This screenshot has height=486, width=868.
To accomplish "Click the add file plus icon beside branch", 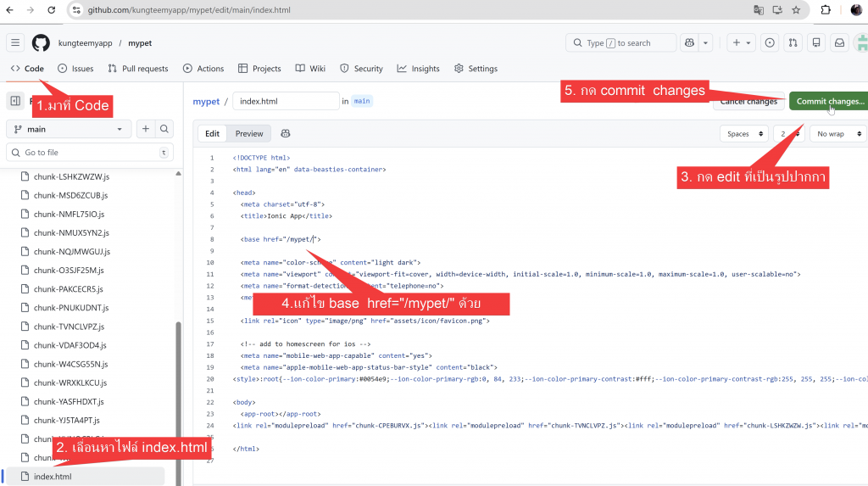I will (x=146, y=129).
